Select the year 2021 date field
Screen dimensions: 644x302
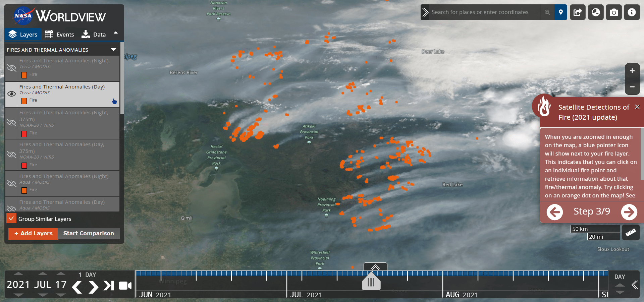(x=18, y=285)
